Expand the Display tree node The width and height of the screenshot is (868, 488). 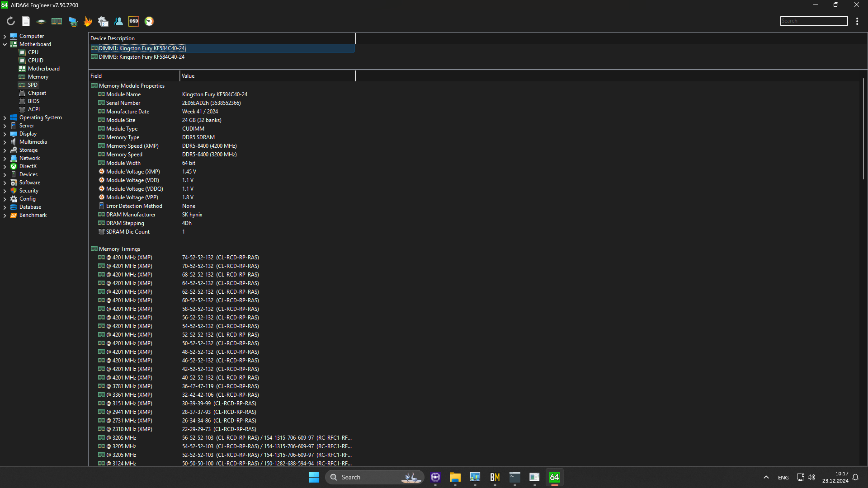[x=5, y=134]
